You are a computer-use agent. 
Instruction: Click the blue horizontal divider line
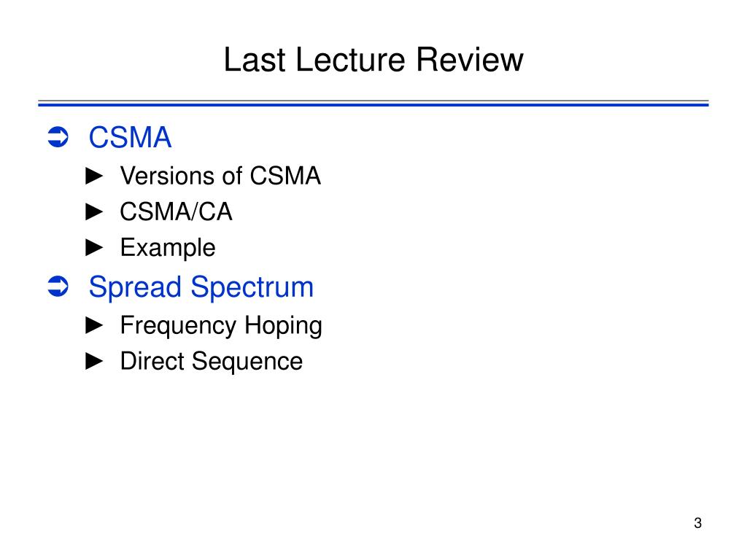point(373,104)
